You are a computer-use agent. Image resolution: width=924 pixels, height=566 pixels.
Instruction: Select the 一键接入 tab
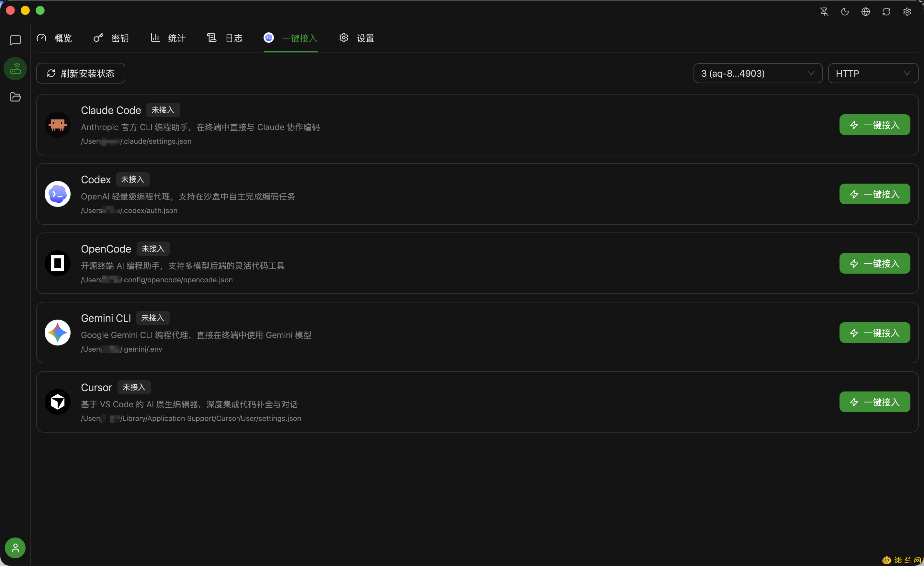[291, 38]
